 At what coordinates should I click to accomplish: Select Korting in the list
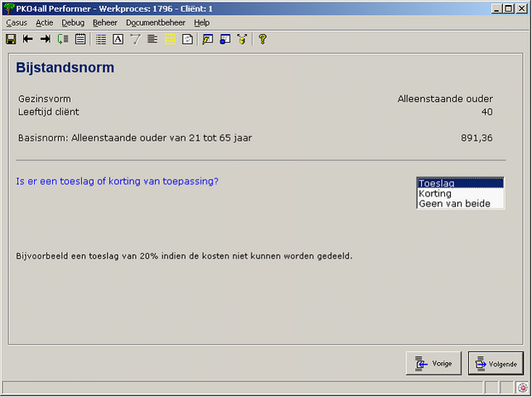pos(461,193)
